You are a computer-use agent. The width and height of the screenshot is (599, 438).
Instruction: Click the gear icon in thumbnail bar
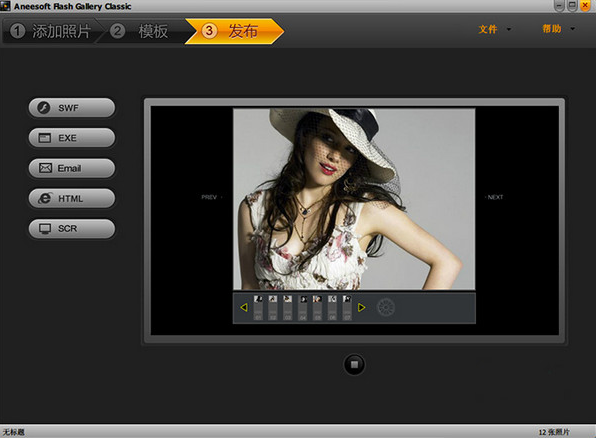point(386,307)
